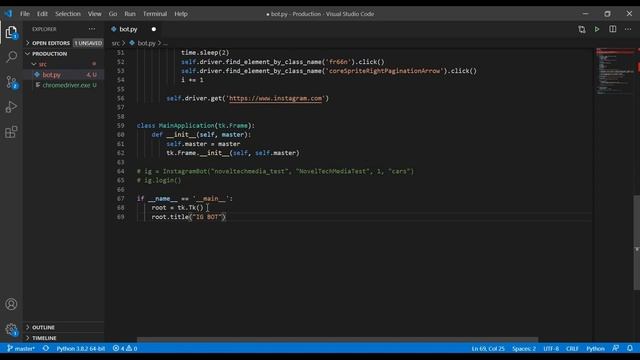
Task: Open the File menu
Action: pos(25,13)
